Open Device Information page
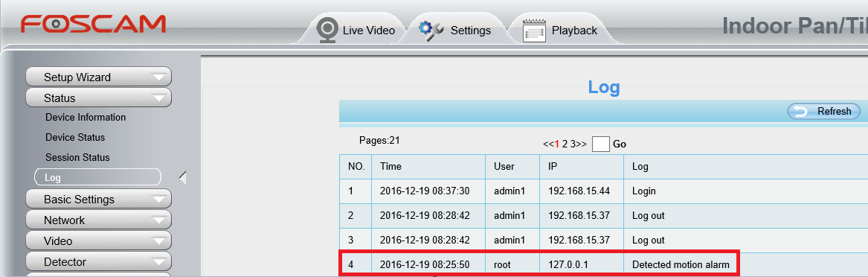The image size is (868, 277). pyautogui.click(x=86, y=118)
